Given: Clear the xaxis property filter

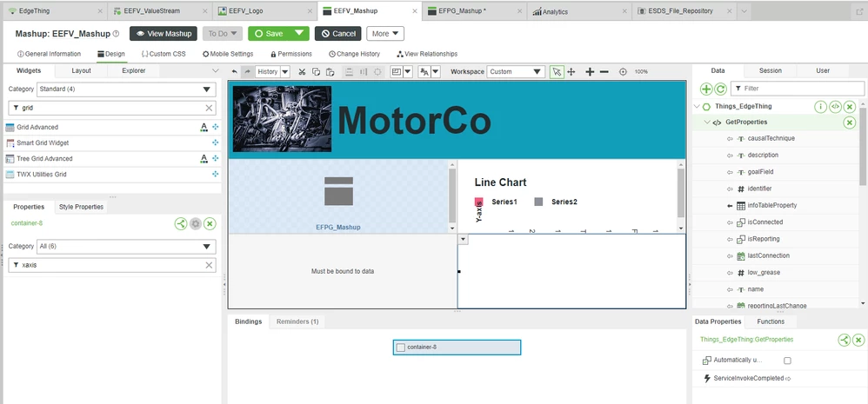Looking at the screenshot, I should click(209, 265).
